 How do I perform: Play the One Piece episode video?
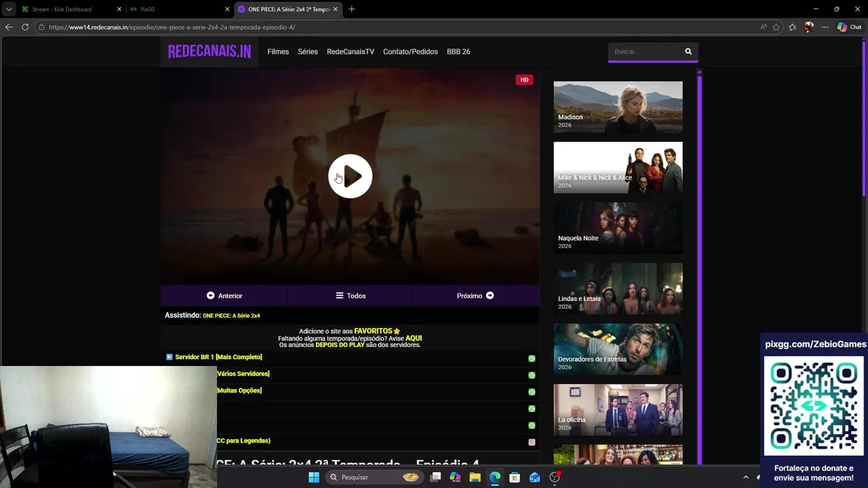point(350,176)
